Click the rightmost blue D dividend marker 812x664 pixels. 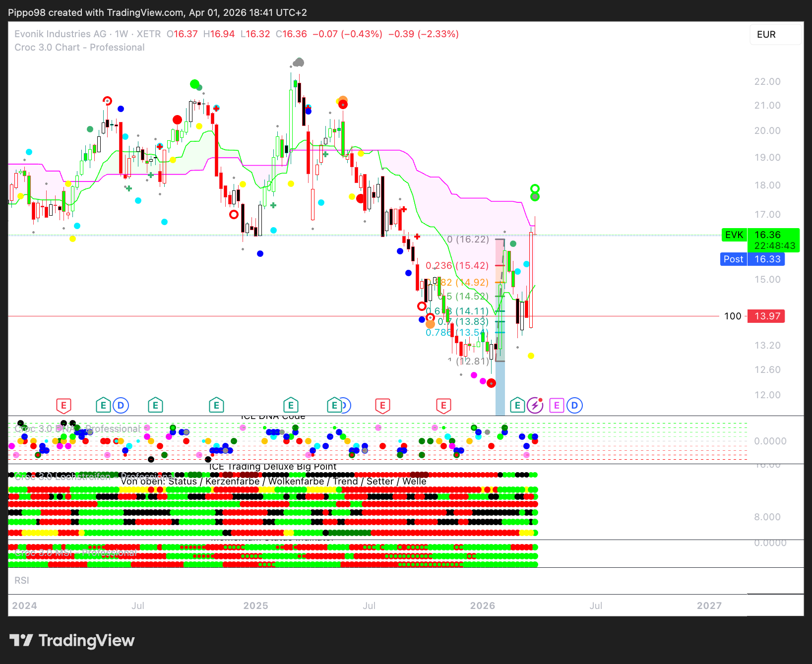[x=574, y=406]
